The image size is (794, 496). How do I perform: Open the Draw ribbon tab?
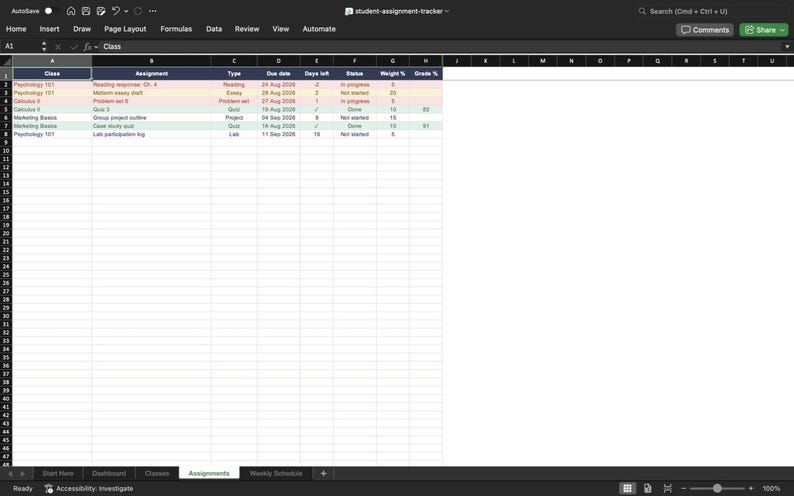[x=82, y=29]
